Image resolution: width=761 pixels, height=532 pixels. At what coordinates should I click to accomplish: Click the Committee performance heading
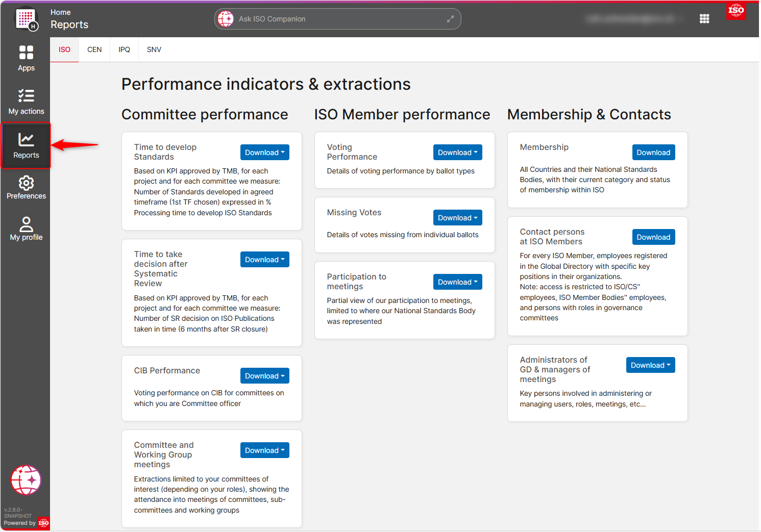pyautogui.click(x=205, y=114)
